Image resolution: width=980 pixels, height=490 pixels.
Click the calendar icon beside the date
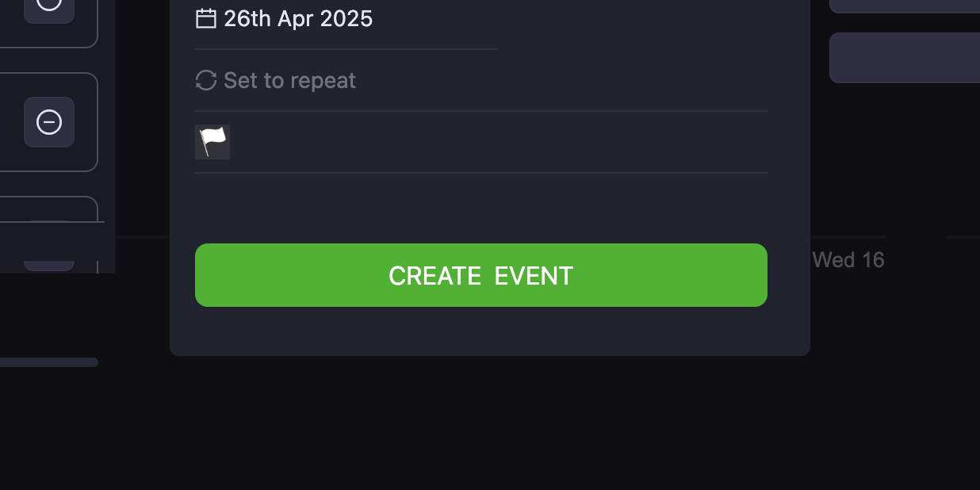click(x=206, y=18)
